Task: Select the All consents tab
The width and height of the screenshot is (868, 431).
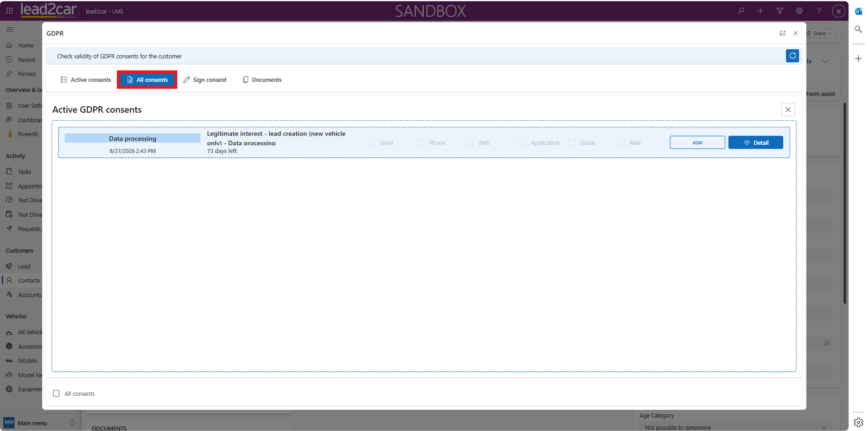Action: [x=147, y=80]
